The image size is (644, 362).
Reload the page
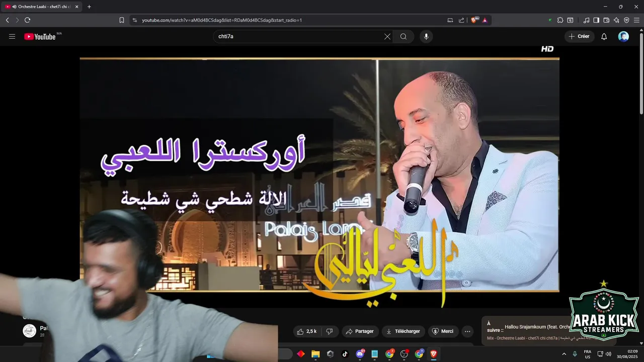[27, 20]
